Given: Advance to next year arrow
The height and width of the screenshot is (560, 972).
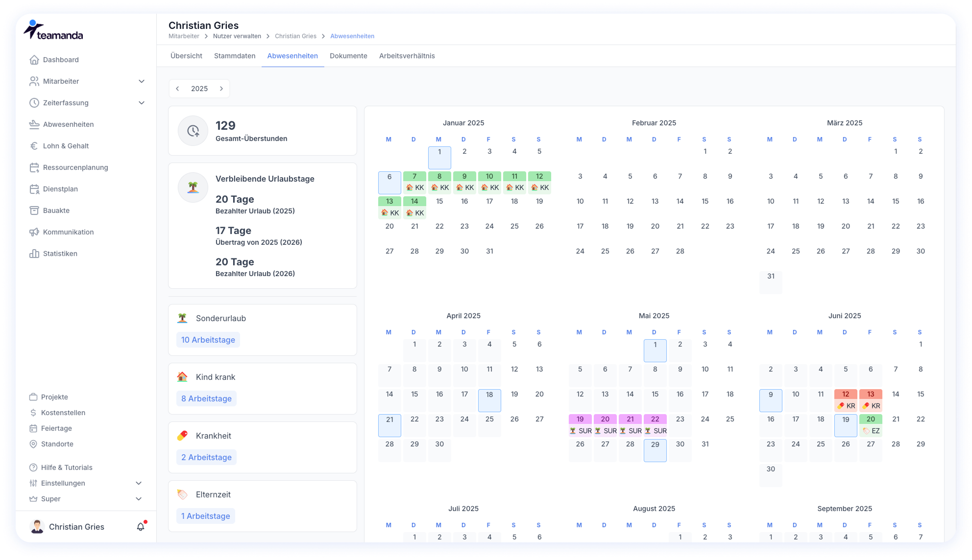Looking at the screenshot, I should pyautogui.click(x=221, y=89).
